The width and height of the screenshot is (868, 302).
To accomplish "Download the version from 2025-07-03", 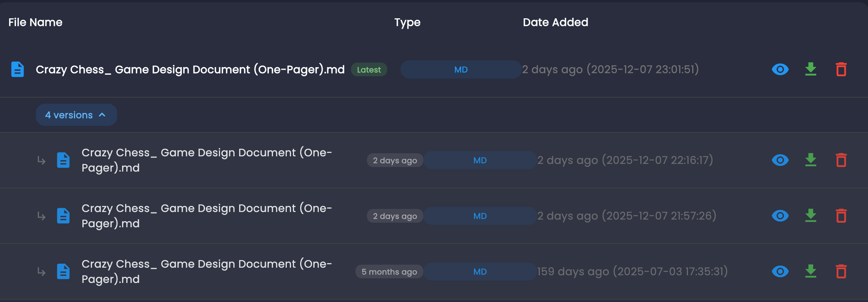I will (x=810, y=271).
